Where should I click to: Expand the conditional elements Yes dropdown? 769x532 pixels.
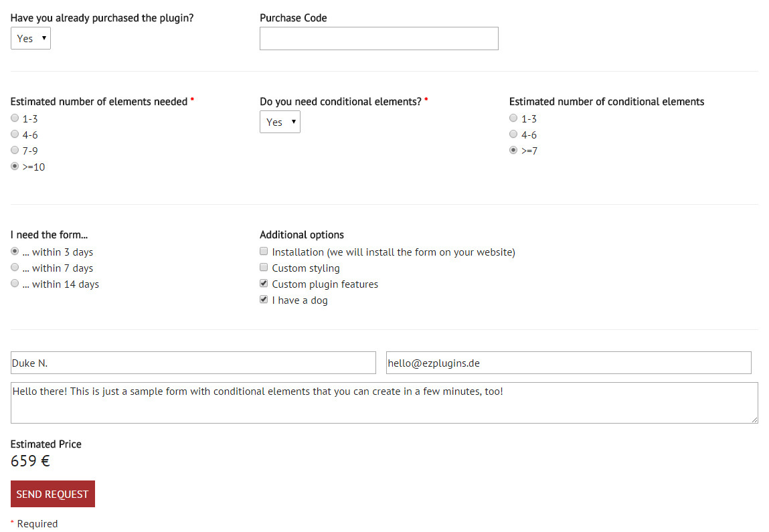(280, 122)
